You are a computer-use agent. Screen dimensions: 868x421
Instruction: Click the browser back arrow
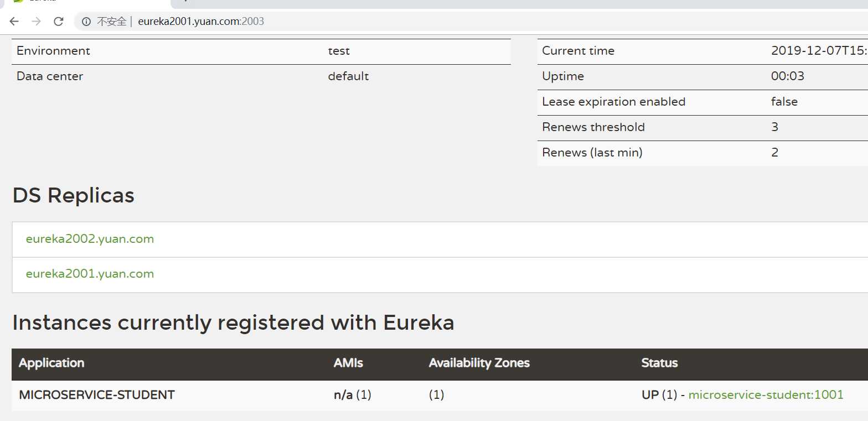coord(14,22)
